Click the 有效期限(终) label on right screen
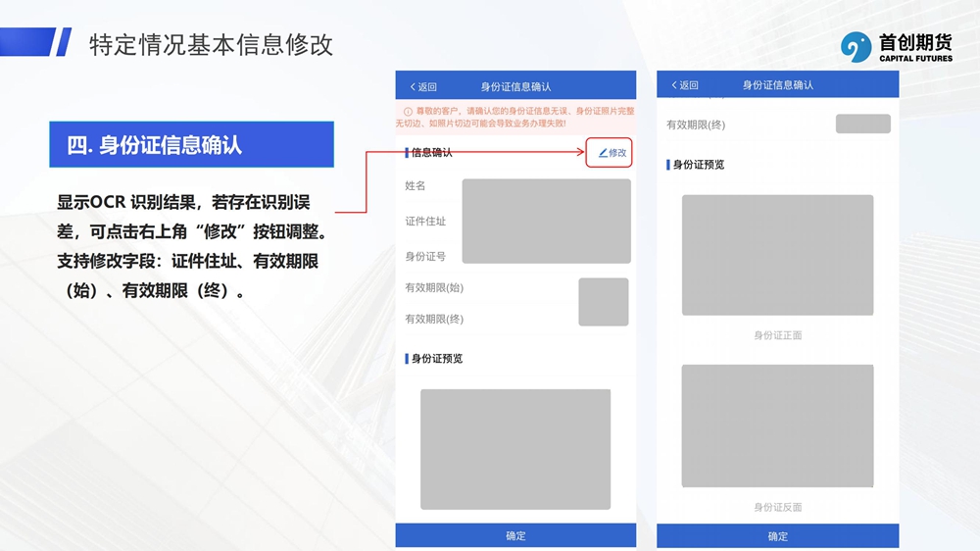980x551 pixels. 696,125
